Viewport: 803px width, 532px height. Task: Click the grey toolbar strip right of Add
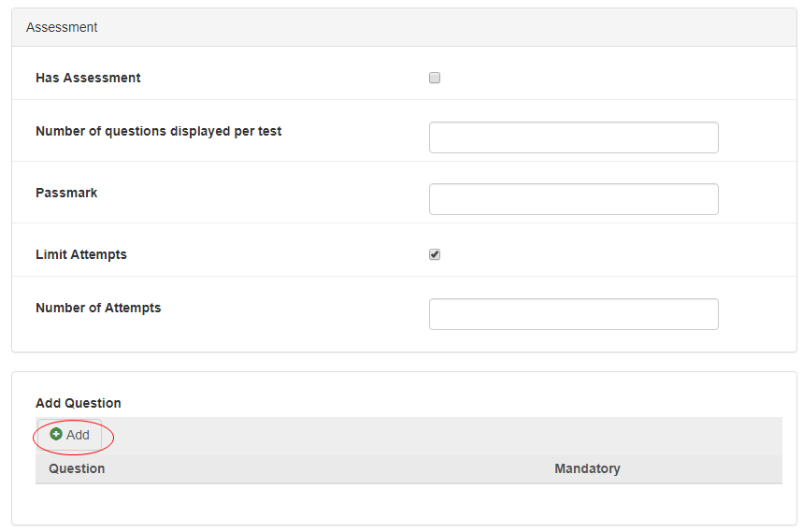439,436
